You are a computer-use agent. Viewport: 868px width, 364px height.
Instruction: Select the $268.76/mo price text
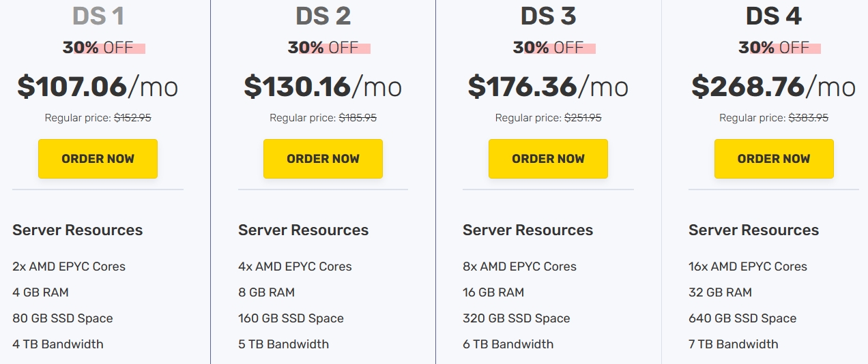coord(773,87)
